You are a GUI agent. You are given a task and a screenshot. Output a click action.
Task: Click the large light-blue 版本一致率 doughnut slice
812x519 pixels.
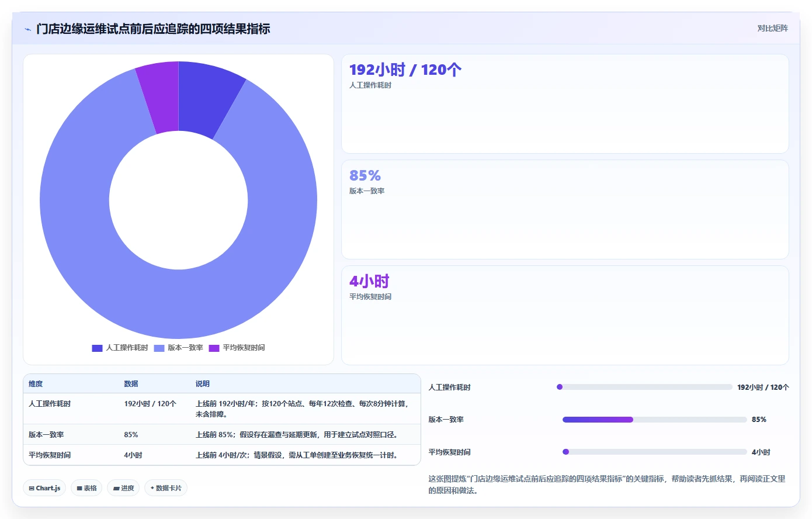[178, 304]
